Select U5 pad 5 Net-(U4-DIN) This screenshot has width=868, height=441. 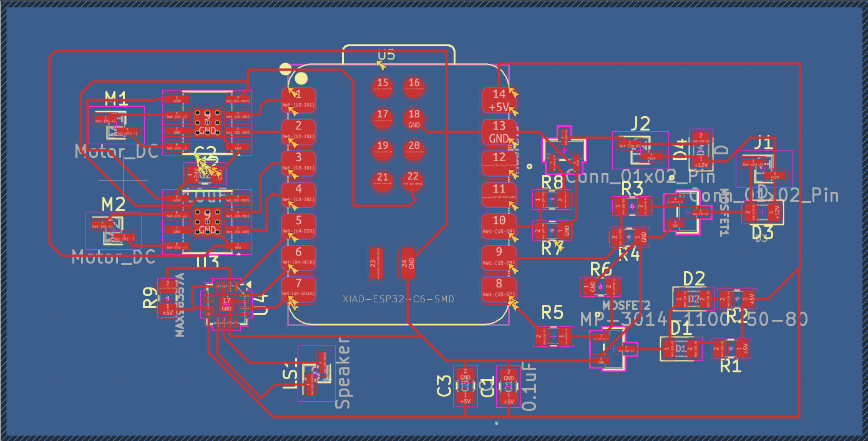[x=298, y=225]
